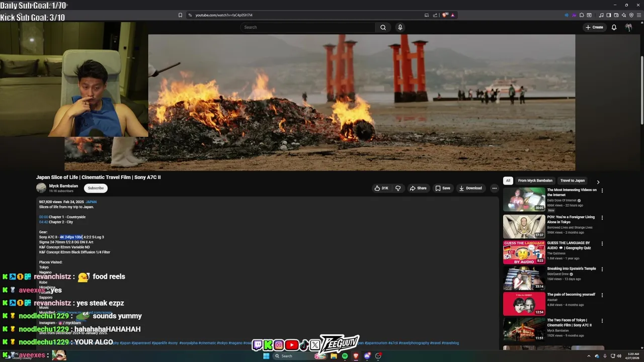
Task: Open The Two Faces of Tokyo title
Action: pyautogui.click(x=570, y=323)
